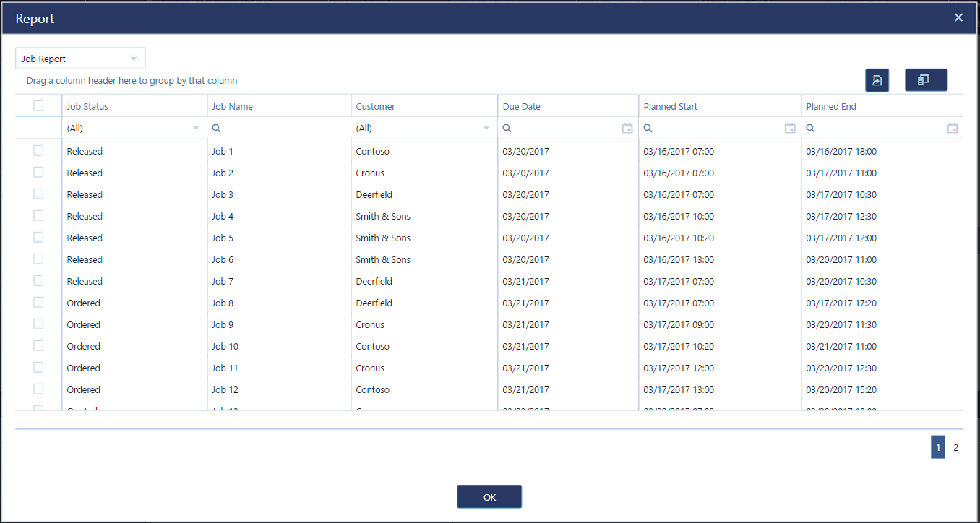Open Planned Start filter calendar picker

click(790, 129)
